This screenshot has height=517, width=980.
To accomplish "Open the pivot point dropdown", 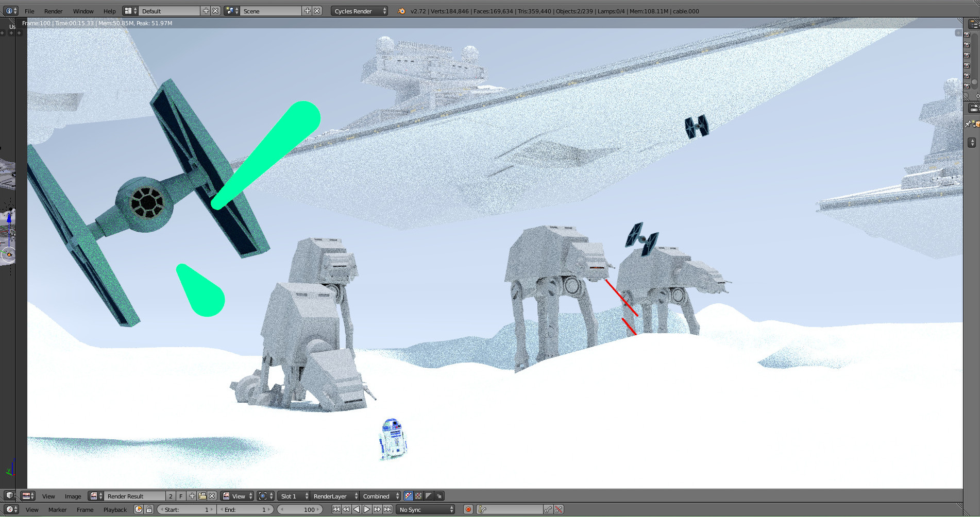I will pyautogui.click(x=265, y=496).
